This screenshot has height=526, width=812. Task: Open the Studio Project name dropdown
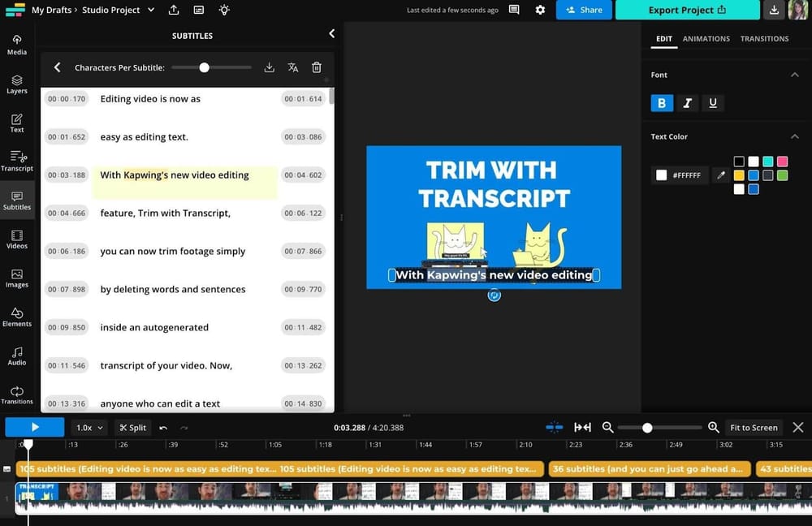point(150,11)
